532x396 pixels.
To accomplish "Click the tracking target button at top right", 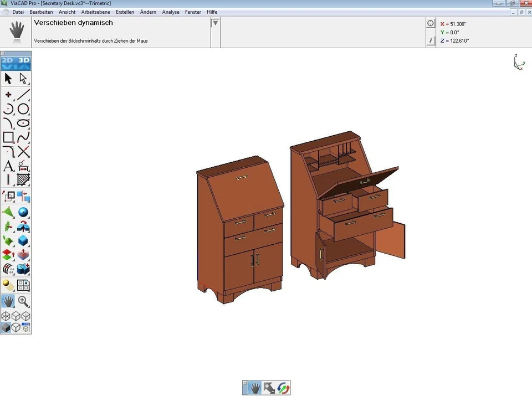I will point(431,23).
